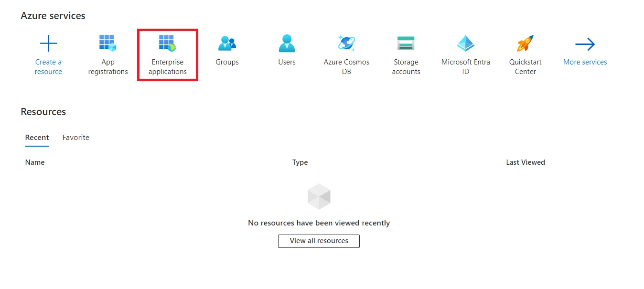Open the Microsoft Entra ID icon
Screen dimensions: 644x289
point(466,43)
